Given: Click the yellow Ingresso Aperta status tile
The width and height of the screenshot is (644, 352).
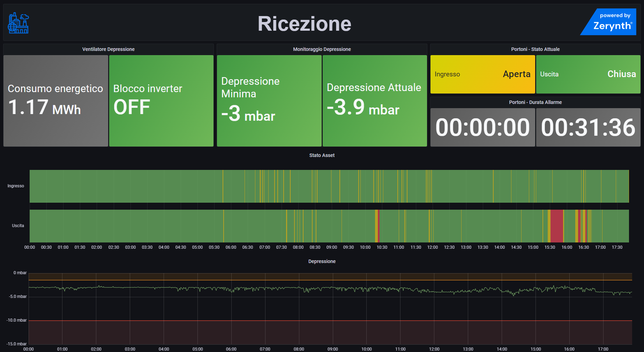Looking at the screenshot, I should click(482, 74).
